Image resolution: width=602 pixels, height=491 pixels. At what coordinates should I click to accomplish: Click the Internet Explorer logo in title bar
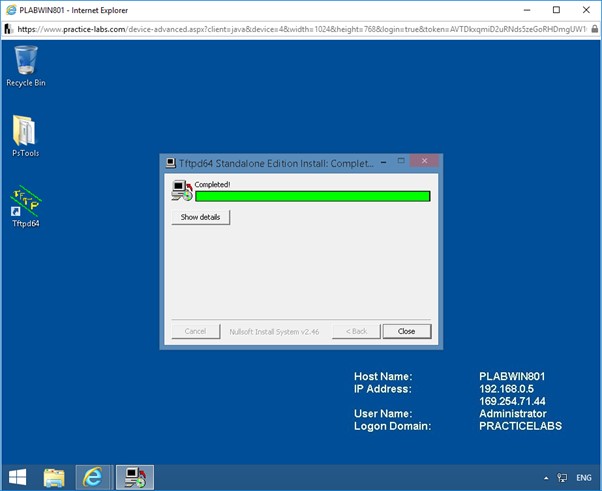[x=11, y=10]
